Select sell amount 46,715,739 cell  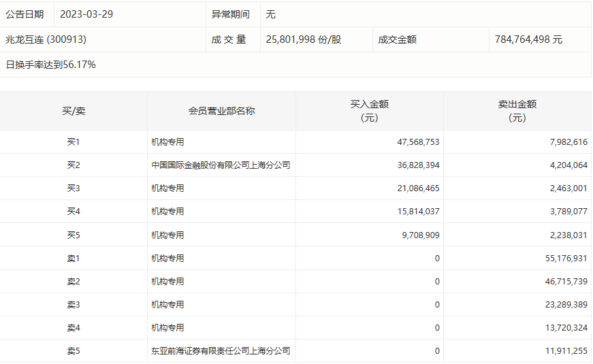566,282
